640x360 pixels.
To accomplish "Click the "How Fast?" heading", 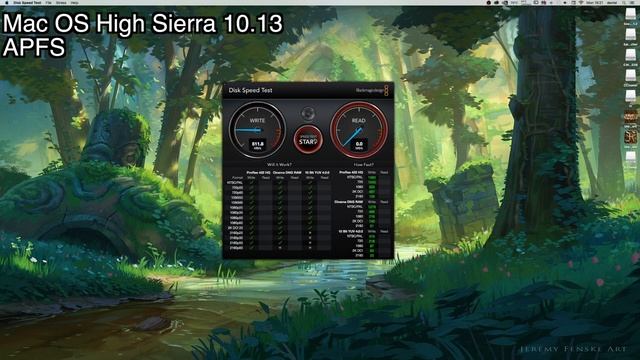I will pos(363,164).
